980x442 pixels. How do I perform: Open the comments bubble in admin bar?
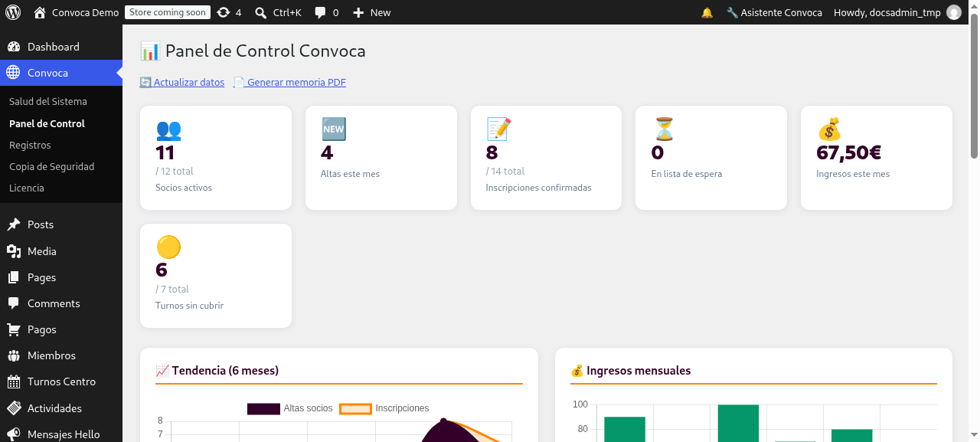tap(320, 12)
